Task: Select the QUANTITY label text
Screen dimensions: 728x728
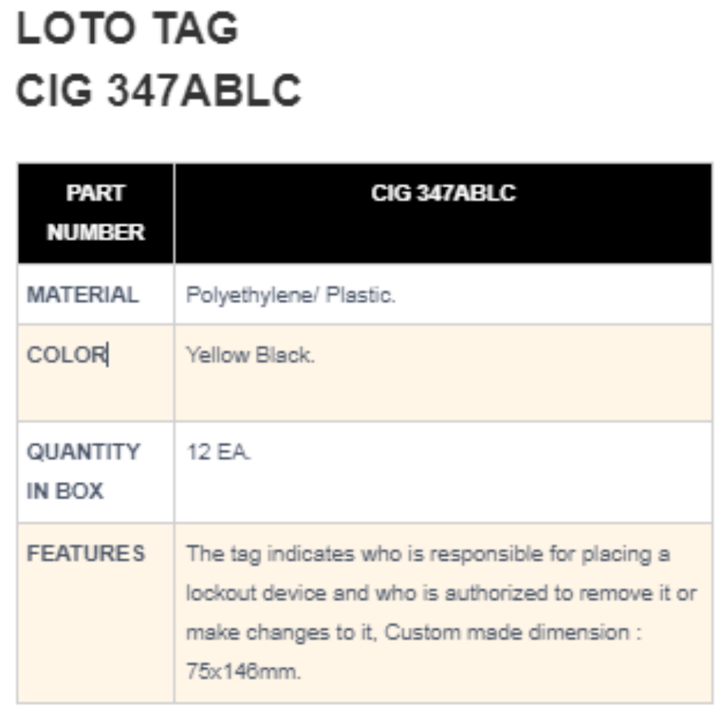Action: pos(83,452)
